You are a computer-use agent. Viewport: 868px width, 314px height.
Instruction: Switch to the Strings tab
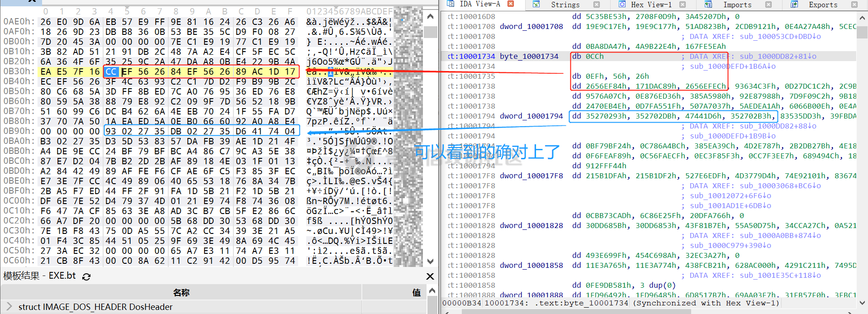pyautogui.click(x=565, y=5)
